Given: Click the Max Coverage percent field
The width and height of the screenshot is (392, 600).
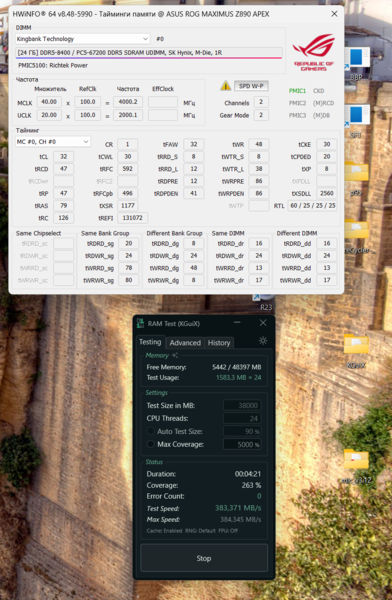Looking at the screenshot, I should (x=242, y=445).
